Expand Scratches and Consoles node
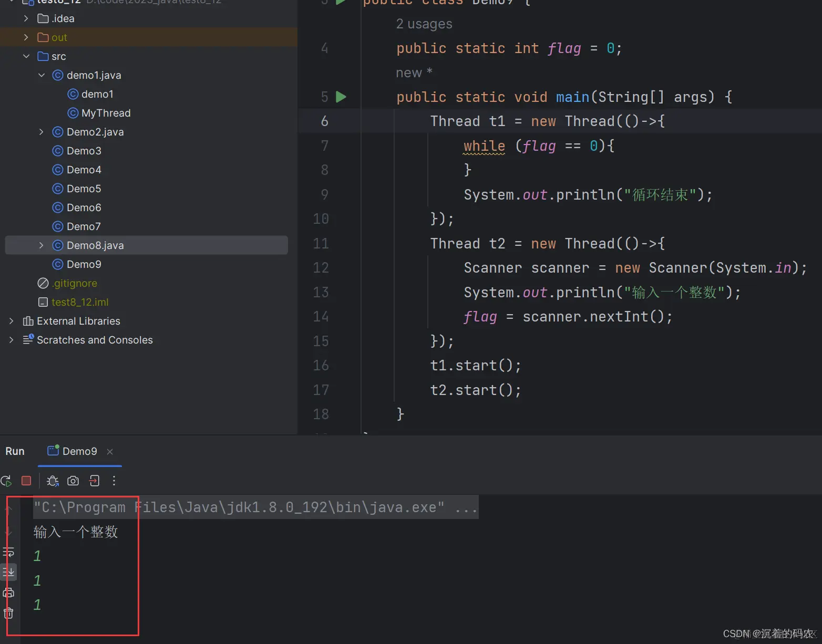The image size is (822, 644). (11, 340)
